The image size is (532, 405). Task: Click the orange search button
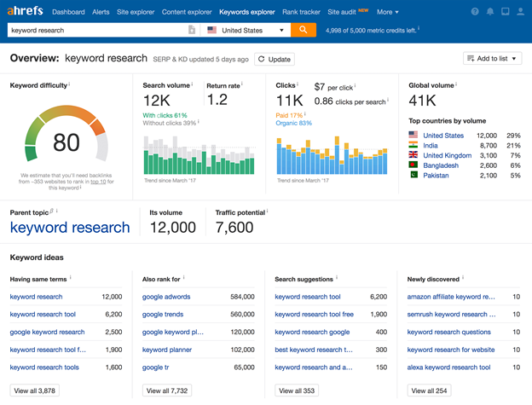(303, 30)
